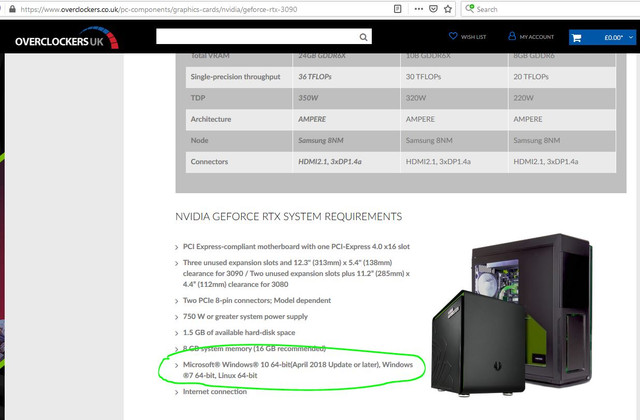Bookmark this page with the star icon
The image size is (640, 420).
coord(448,9)
